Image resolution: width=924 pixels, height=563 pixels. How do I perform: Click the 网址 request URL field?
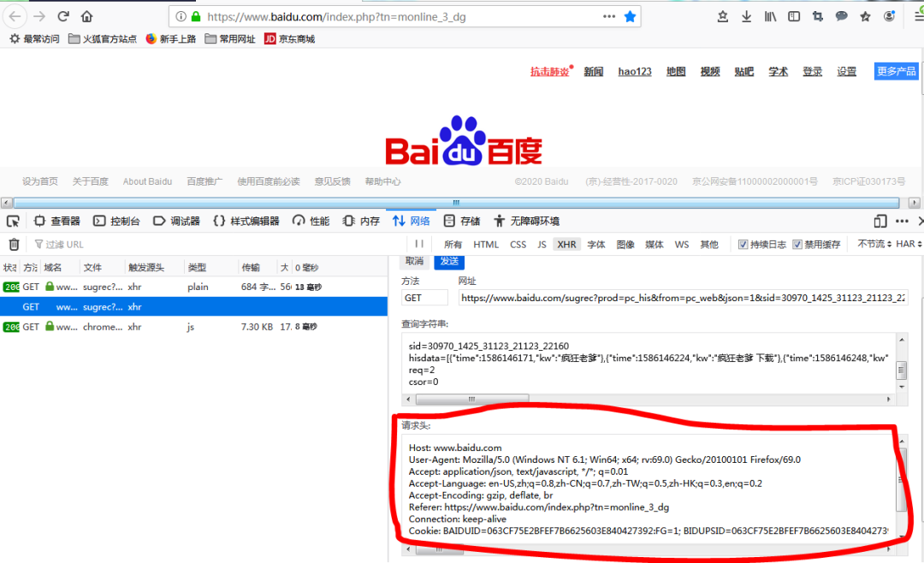tap(683, 298)
